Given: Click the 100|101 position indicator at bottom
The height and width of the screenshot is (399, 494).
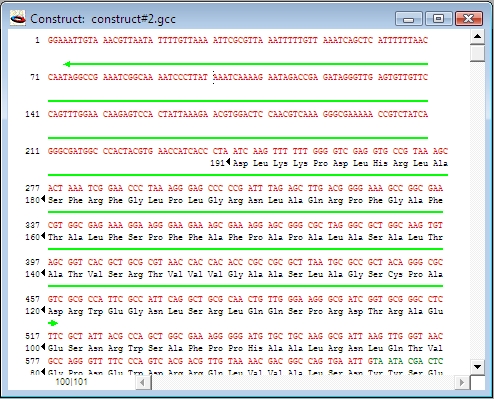Looking at the screenshot, I should (72, 382).
